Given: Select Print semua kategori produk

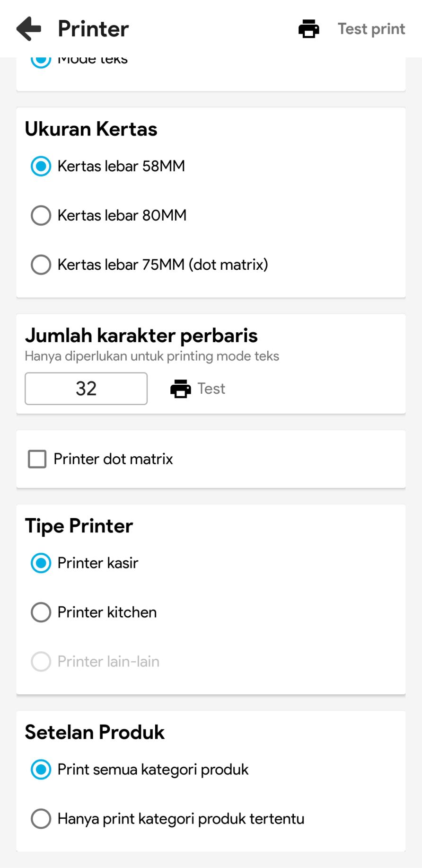Looking at the screenshot, I should [41, 770].
